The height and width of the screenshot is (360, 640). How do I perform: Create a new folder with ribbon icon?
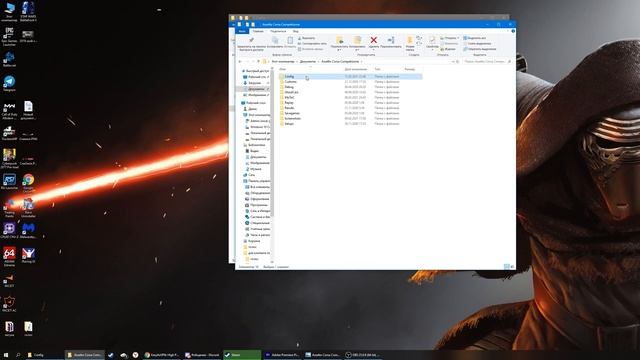[409, 40]
